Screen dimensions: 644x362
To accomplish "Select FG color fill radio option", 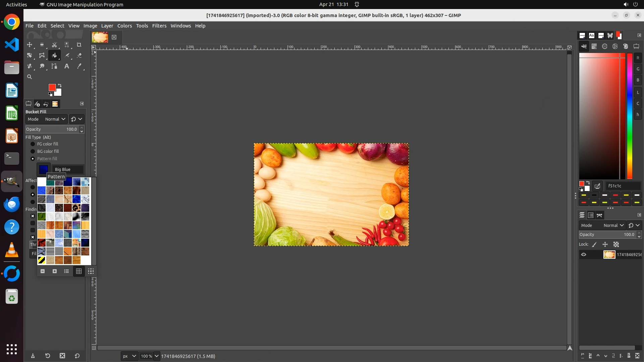I will click(x=33, y=144).
